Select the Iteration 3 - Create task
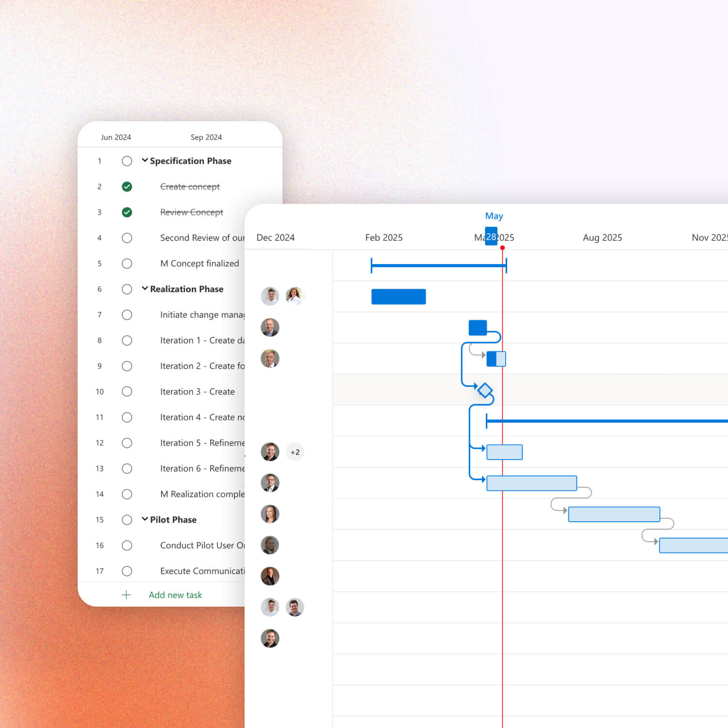The height and width of the screenshot is (728, 728). point(198,392)
